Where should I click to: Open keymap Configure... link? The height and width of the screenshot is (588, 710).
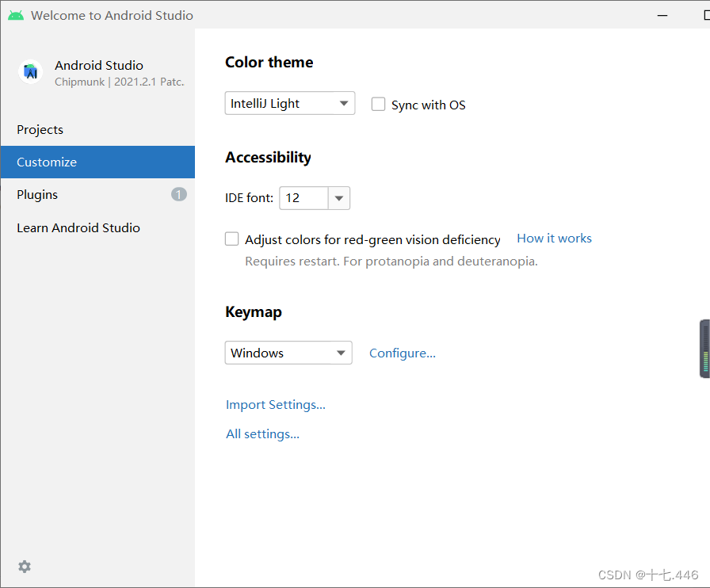pyautogui.click(x=402, y=353)
